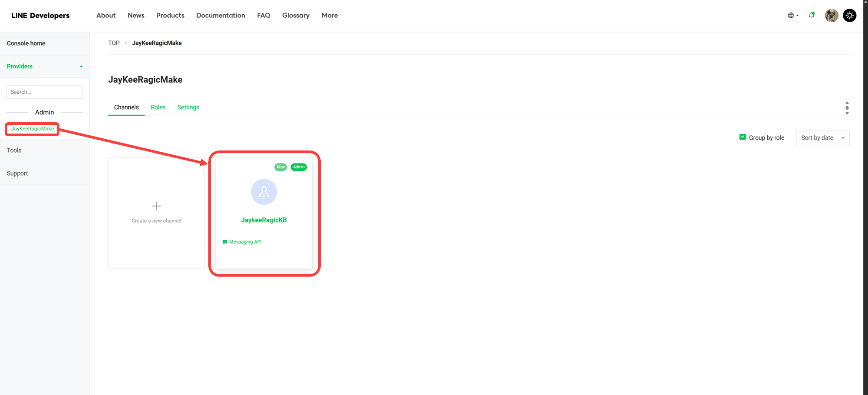Image resolution: width=868 pixels, height=395 pixels.
Task: Click the TOP breadcrumb link
Action: (x=114, y=43)
